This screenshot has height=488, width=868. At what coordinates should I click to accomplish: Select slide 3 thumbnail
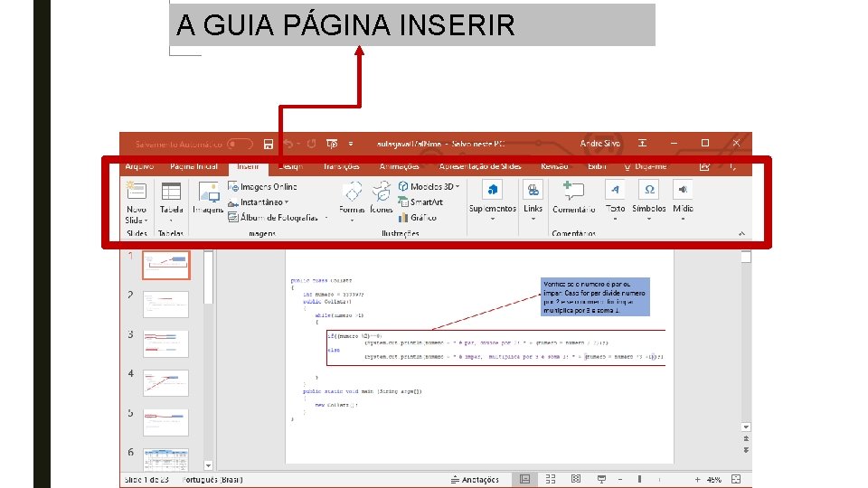tap(166, 343)
